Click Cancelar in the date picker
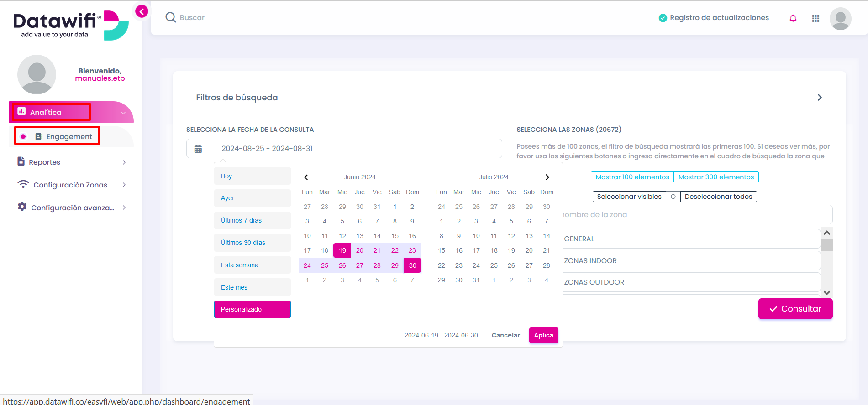Screen dimensions: 868x405 (x=505, y=335)
